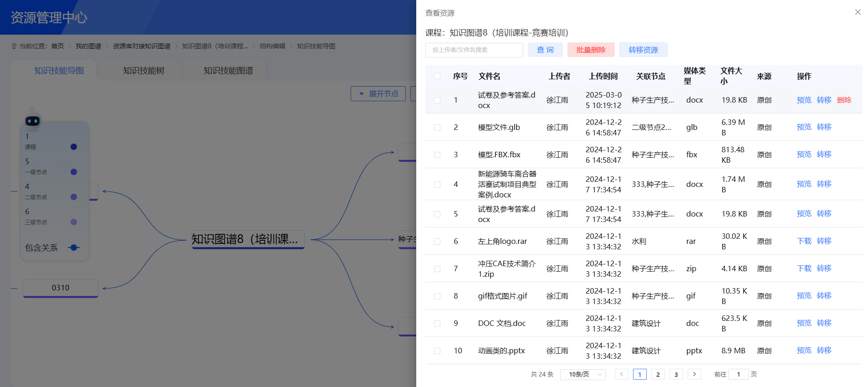Image resolution: width=868 pixels, height=387 pixels.
Task: Click 转移 for row 1 试卷及参考答案.docx
Action: [824, 100]
